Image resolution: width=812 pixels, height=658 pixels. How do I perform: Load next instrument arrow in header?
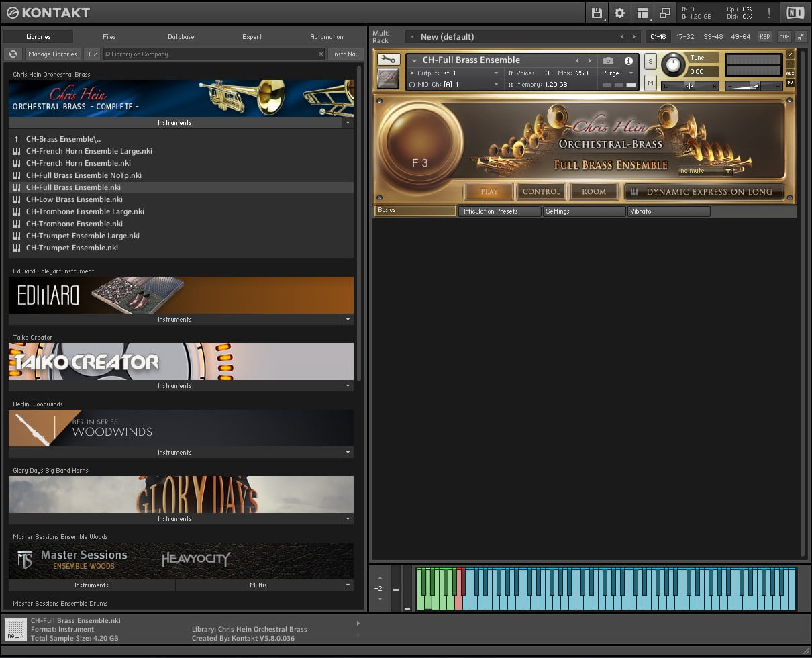point(589,60)
